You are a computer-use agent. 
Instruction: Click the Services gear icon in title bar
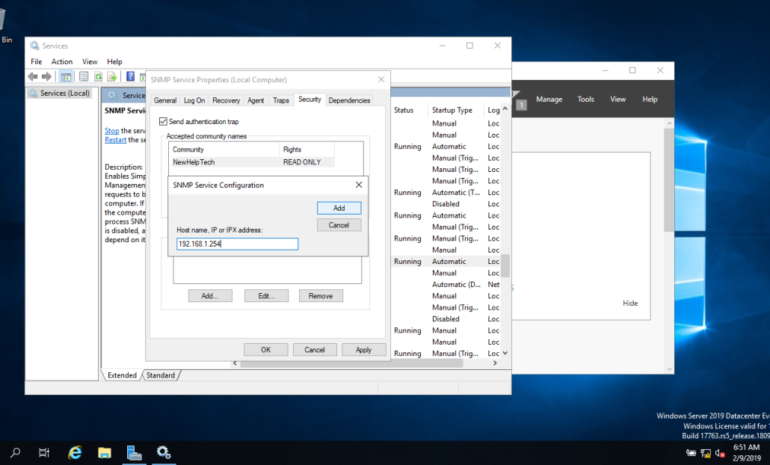coord(34,46)
